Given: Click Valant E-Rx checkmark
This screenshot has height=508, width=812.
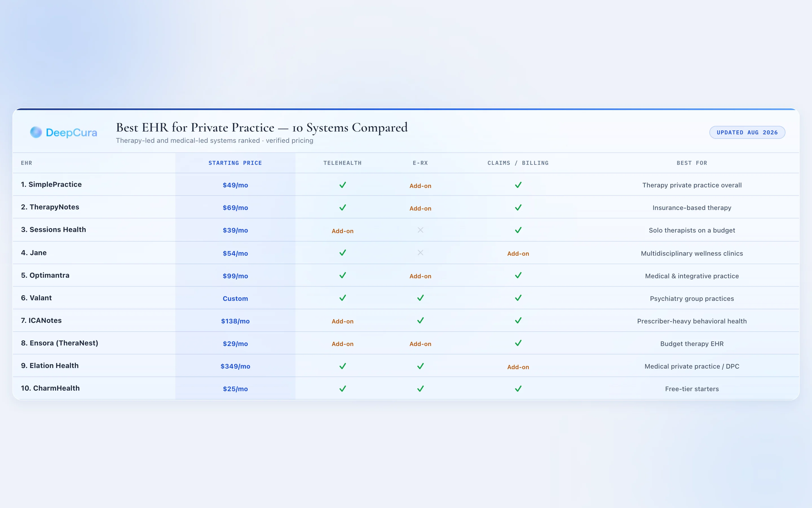Looking at the screenshot, I should 420,298.
